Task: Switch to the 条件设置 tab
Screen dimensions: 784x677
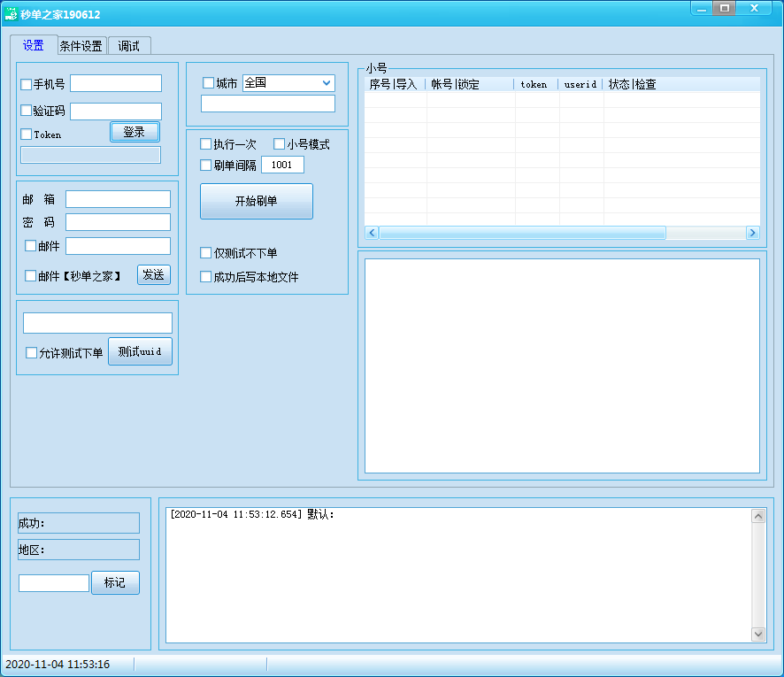Action: point(81,46)
